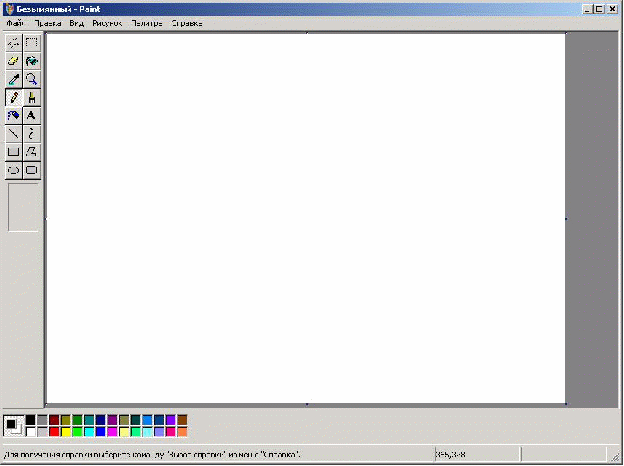Viewport: 624px width, 466px height.
Task: Select the light gray swatch
Action: coord(42,432)
